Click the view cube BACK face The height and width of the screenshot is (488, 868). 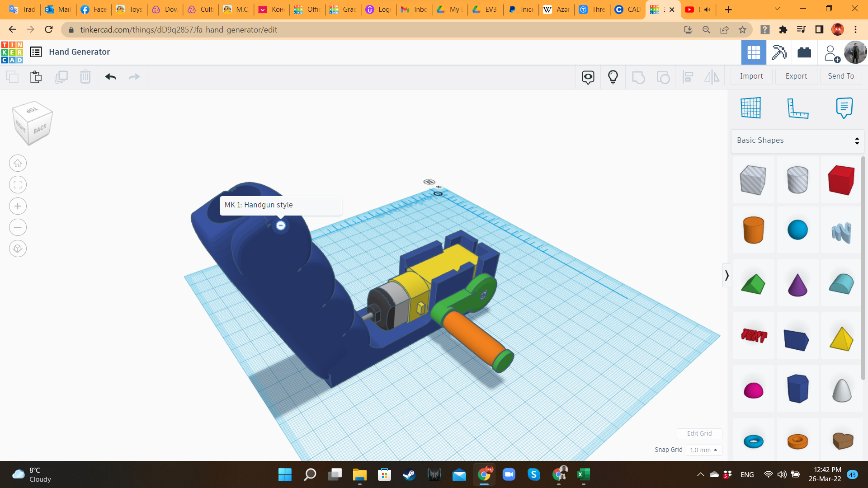[x=40, y=129]
